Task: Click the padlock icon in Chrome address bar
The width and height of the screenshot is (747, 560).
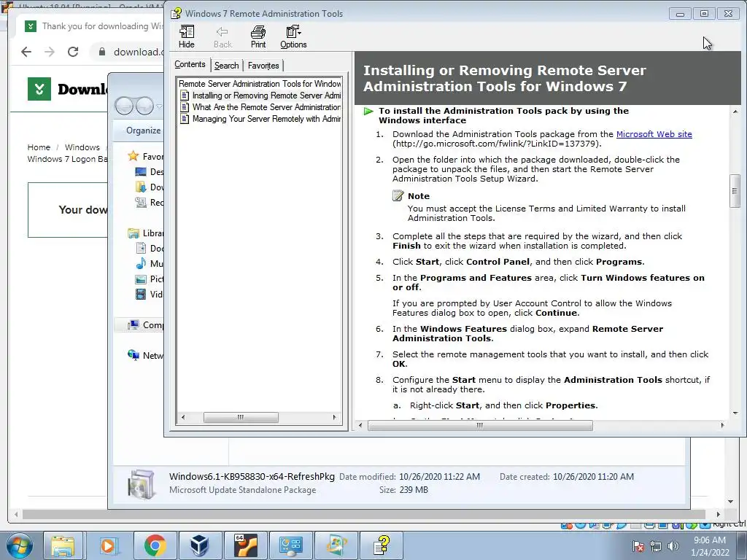Action: point(101,52)
